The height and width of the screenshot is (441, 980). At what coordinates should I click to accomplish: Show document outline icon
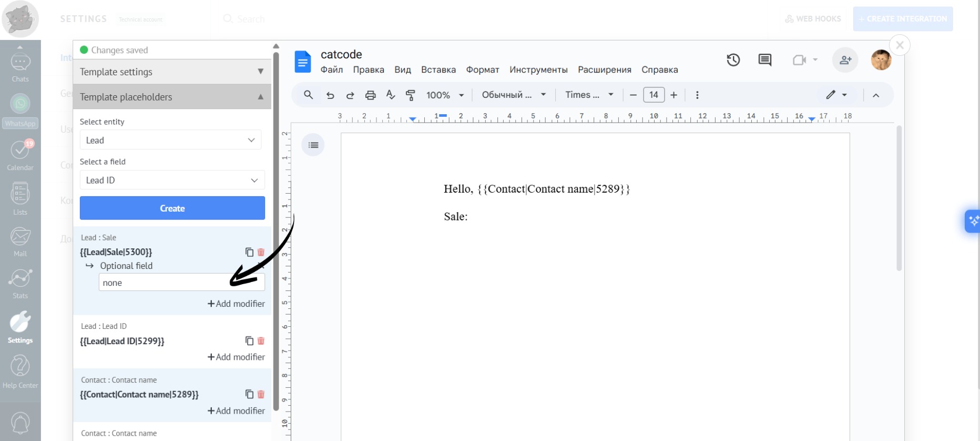coord(313,145)
